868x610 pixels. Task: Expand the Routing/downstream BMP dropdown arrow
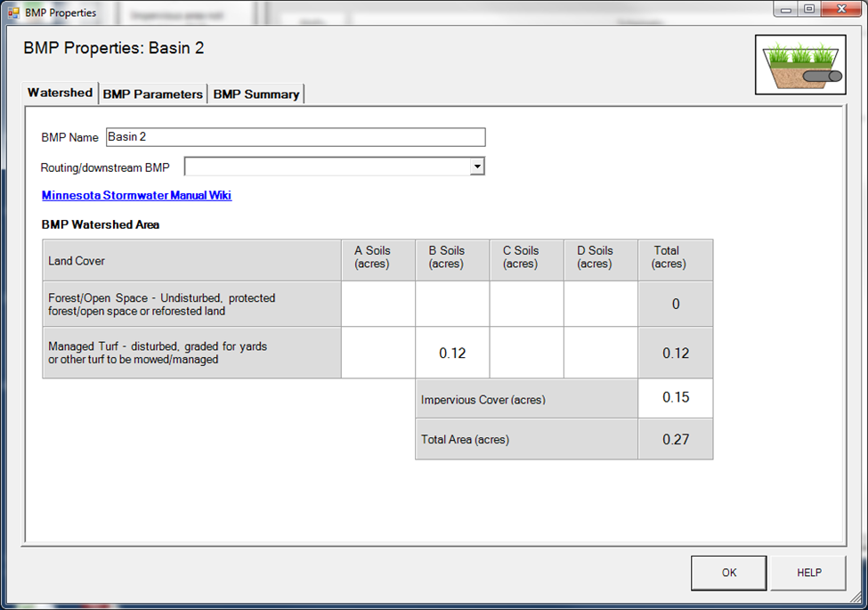coord(477,167)
